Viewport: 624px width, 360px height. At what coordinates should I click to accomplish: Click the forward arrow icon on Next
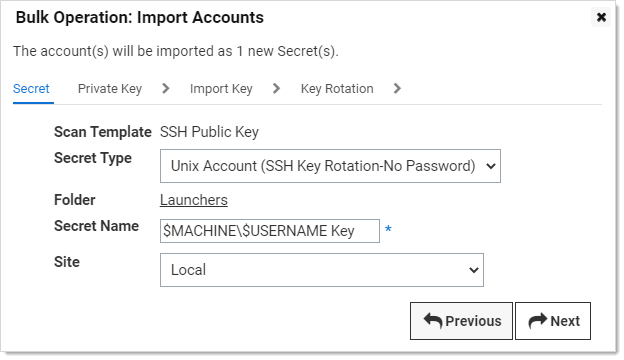tap(538, 321)
